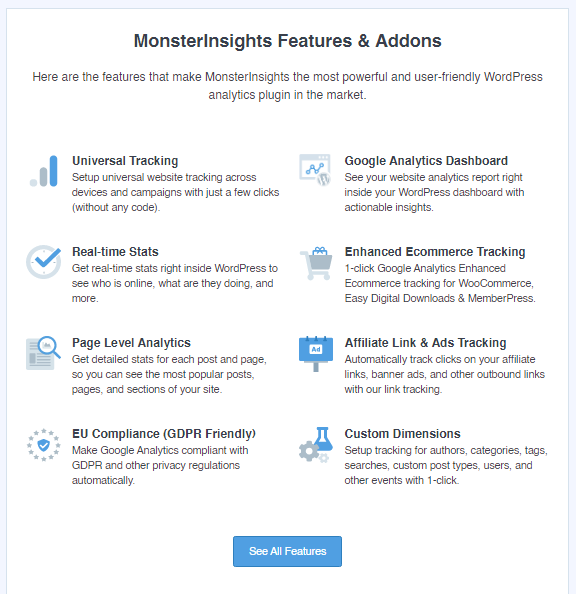This screenshot has width=576, height=594.
Task: Click the Enhanced Ecommerce shopping cart icon
Action: click(x=316, y=263)
